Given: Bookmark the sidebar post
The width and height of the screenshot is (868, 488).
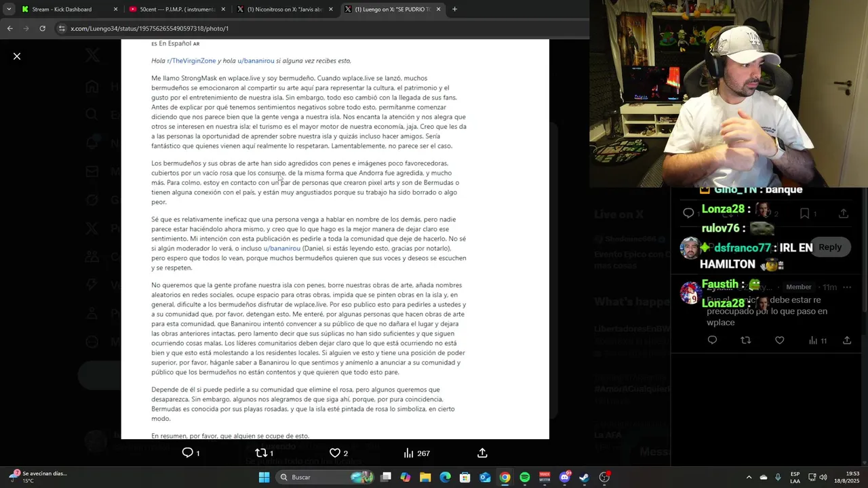Looking at the screenshot, I should pyautogui.click(x=804, y=213).
